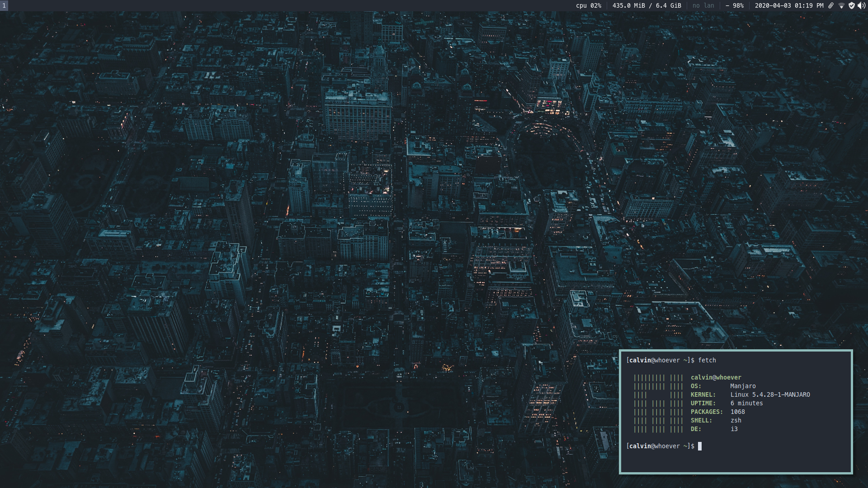Click the volume speaker tray icon

click(861, 5)
